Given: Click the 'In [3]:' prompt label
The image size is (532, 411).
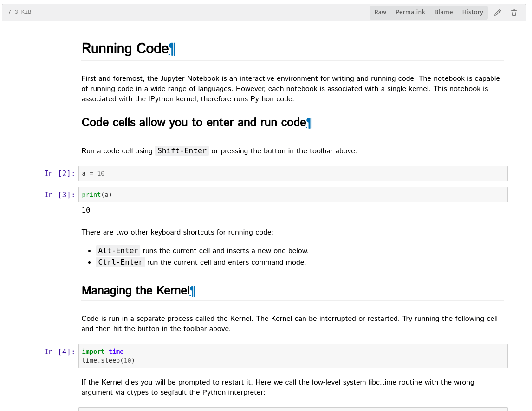Looking at the screenshot, I should click(x=59, y=195).
